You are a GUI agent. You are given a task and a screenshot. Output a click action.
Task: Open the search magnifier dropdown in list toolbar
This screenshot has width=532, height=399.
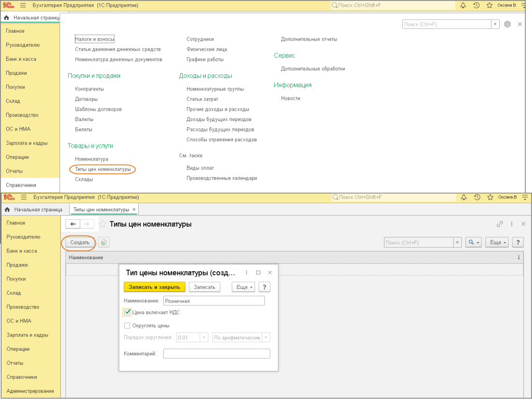[473, 243]
